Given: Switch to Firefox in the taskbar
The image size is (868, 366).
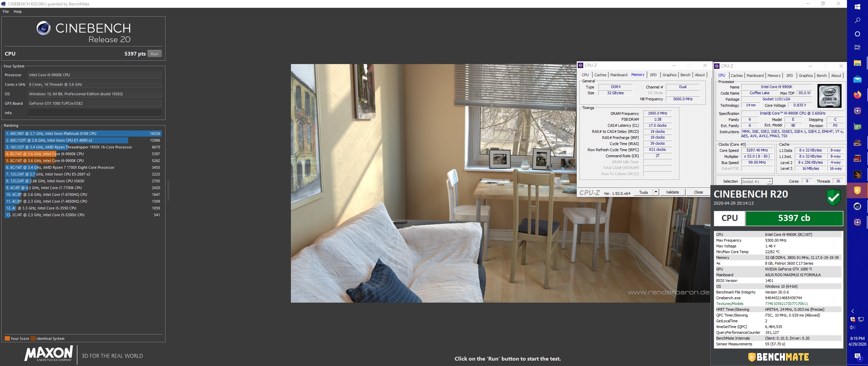Looking at the screenshot, I should (x=857, y=95).
